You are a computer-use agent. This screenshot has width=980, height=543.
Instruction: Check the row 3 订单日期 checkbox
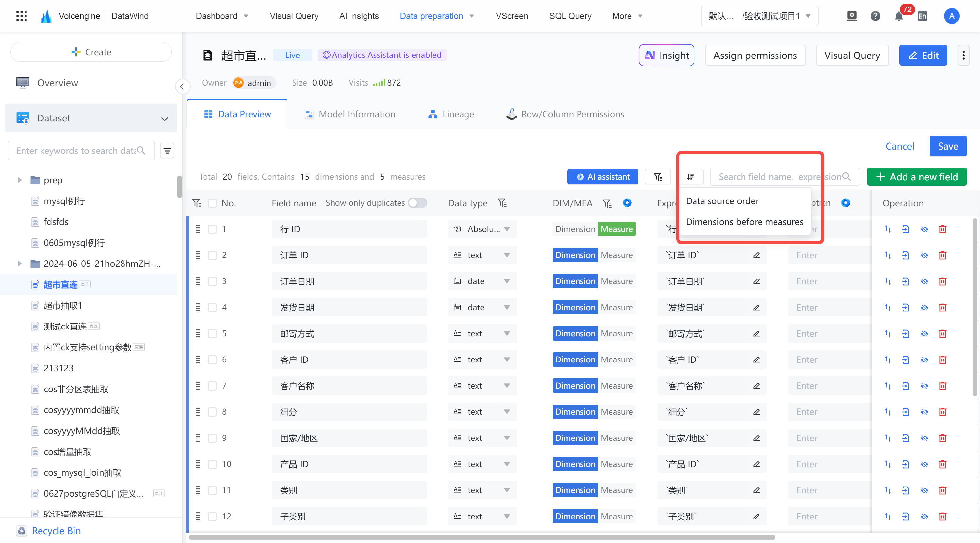click(x=212, y=281)
